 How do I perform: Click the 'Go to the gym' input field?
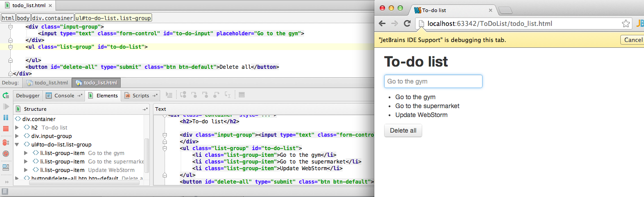pyautogui.click(x=433, y=81)
